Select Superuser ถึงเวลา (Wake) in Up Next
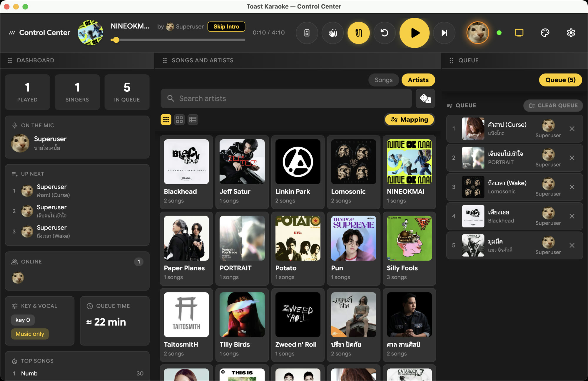This screenshot has width=588, height=381. click(77, 232)
